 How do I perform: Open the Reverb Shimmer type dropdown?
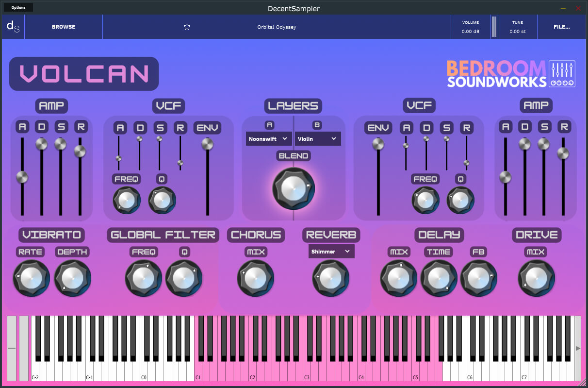coord(331,252)
